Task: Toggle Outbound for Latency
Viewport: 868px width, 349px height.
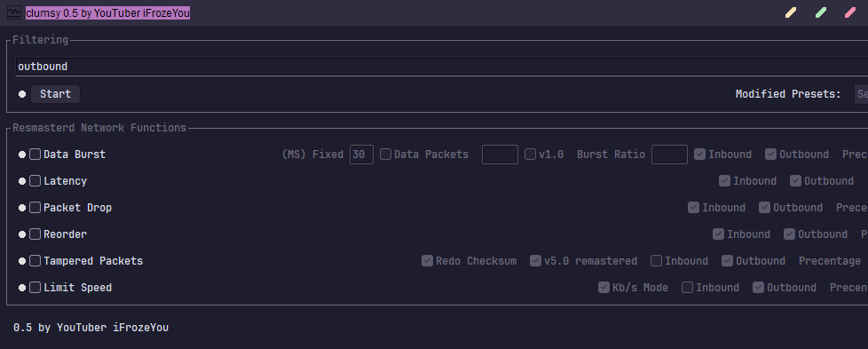Action: [x=795, y=181]
